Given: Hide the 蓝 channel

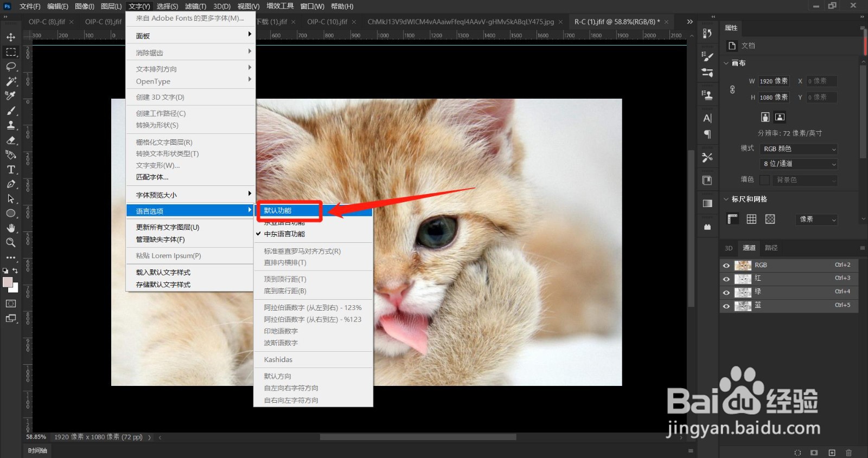Looking at the screenshot, I should (726, 306).
